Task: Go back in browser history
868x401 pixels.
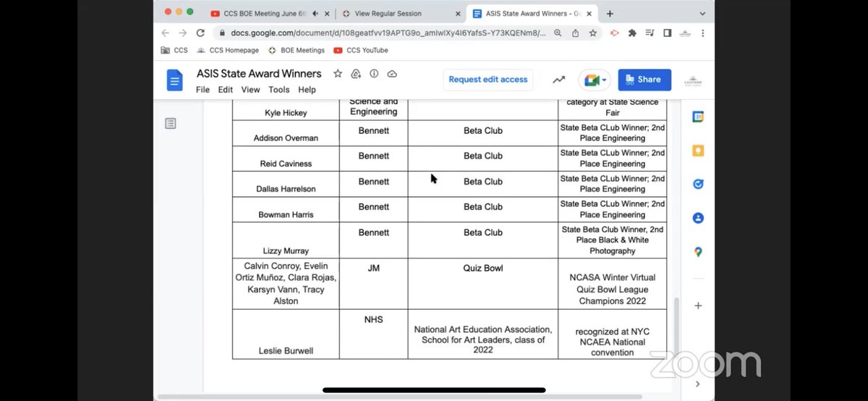Action: (x=165, y=33)
